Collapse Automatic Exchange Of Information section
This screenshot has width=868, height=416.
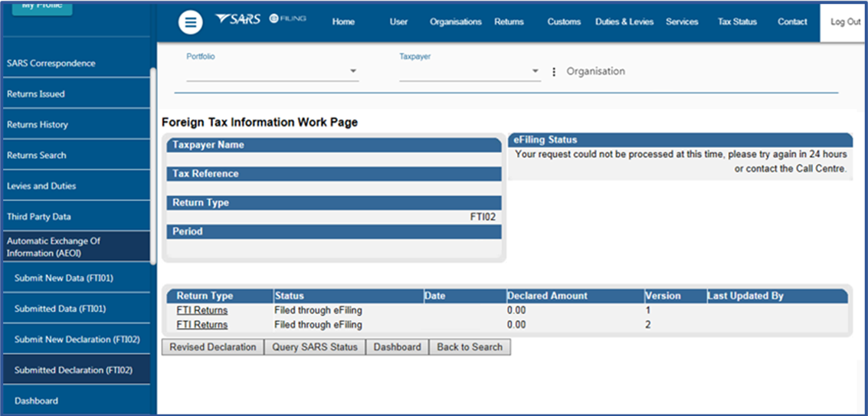(77, 247)
